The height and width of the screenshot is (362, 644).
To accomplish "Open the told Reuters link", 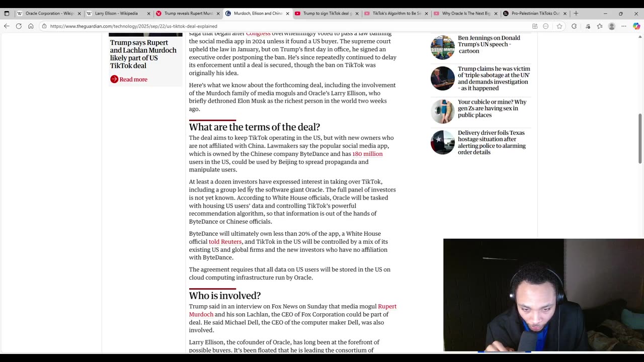I will point(225,242).
